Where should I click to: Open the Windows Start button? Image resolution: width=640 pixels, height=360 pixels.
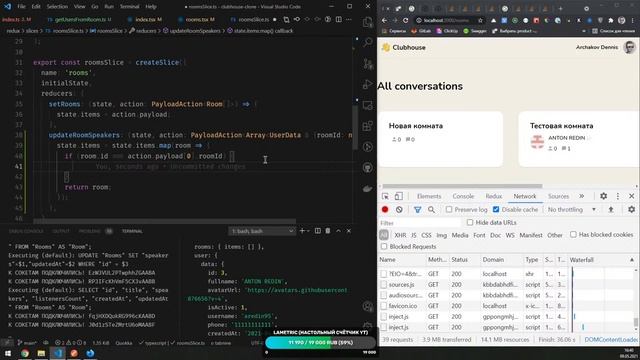[8, 353]
